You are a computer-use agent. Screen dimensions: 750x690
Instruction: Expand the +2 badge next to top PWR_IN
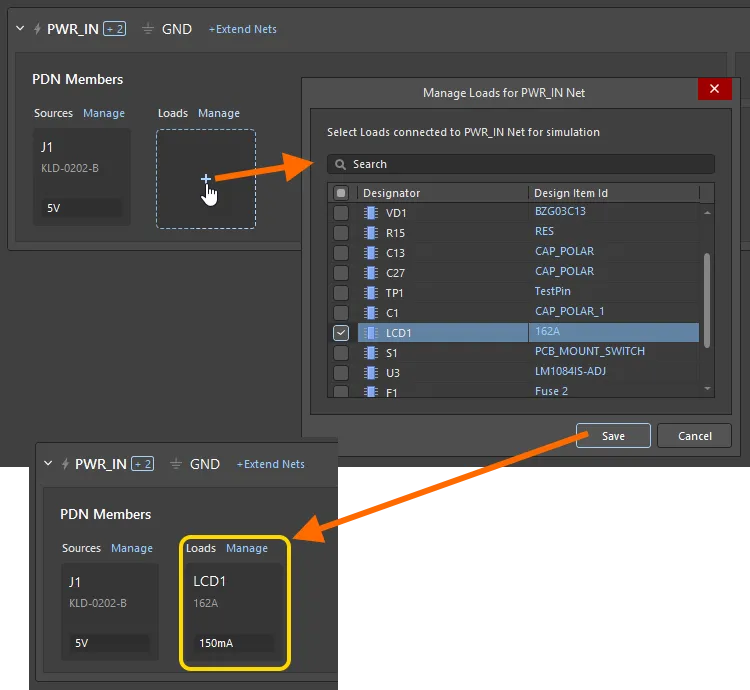click(114, 29)
